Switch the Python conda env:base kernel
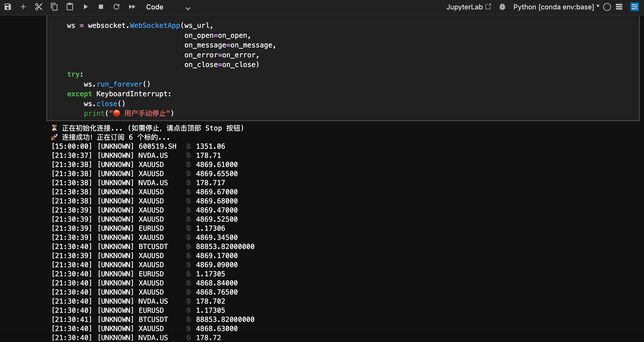The image size is (644, 342). [x=554, y=7]
